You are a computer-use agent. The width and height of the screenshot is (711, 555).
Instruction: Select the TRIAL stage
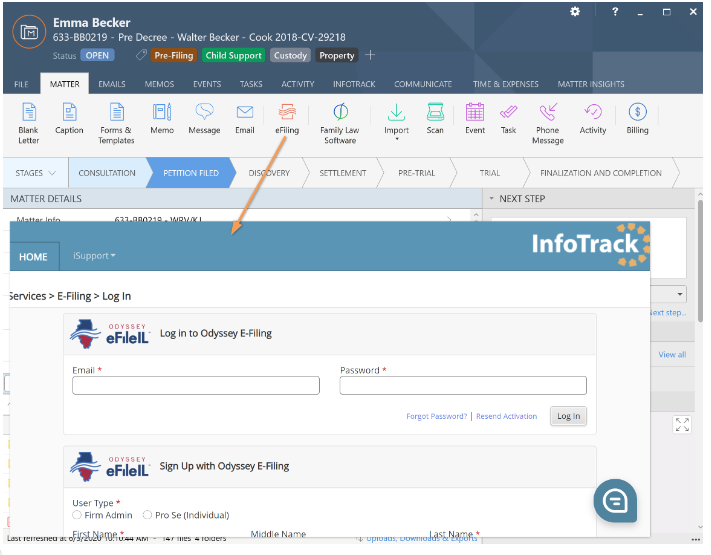click(x=490, y=173)
